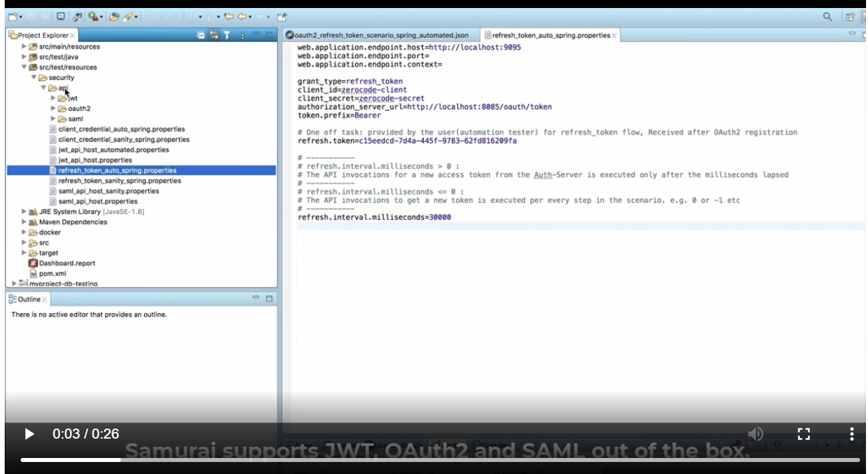Click the grant_type=refresh_token line
Viewport: 868px width, 474px height.
point(351,81)
